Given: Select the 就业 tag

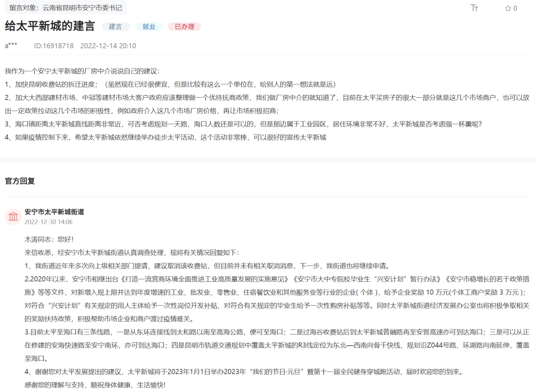Looking at the screenshot, I should click(x=149, y=27).
